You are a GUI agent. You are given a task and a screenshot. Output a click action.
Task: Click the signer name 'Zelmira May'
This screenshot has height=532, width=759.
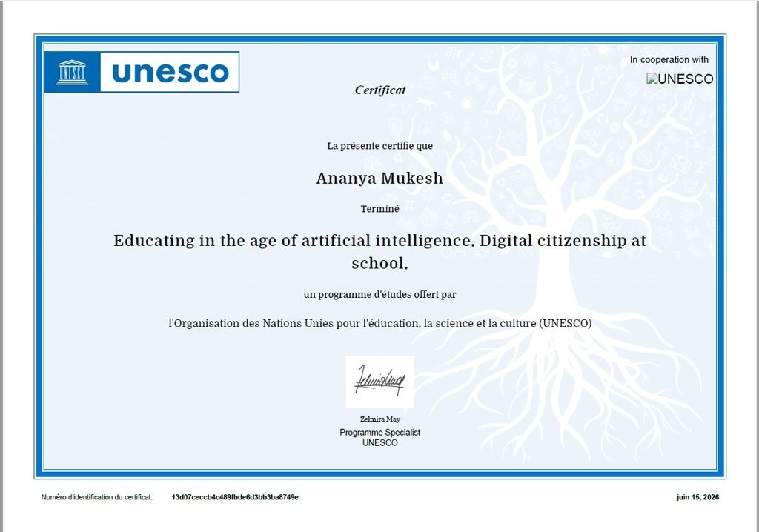tap(380, 419)
